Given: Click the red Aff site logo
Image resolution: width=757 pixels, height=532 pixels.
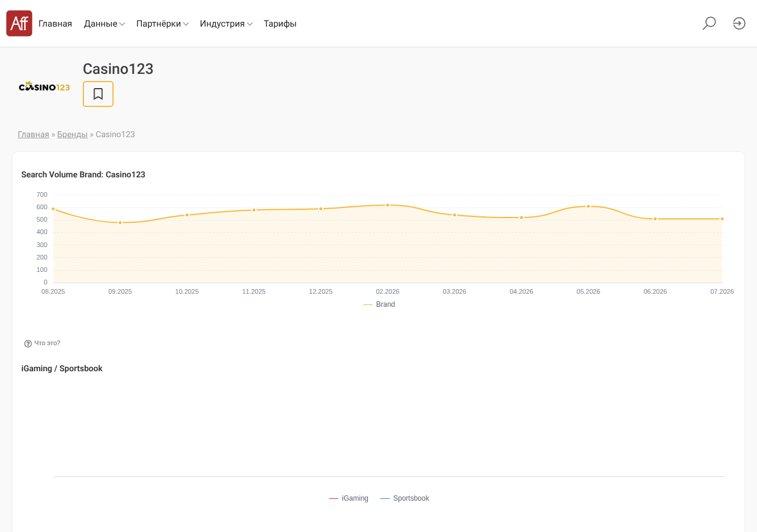Looking at the screenshot, I should (x=19, y=24).
